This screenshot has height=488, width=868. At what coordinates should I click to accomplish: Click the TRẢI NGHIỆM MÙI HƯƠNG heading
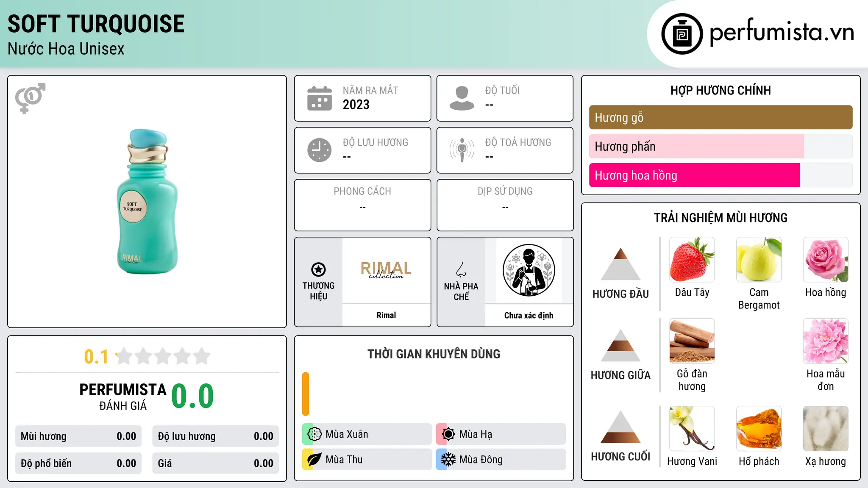pyautogui.click(x=721, y=218)
